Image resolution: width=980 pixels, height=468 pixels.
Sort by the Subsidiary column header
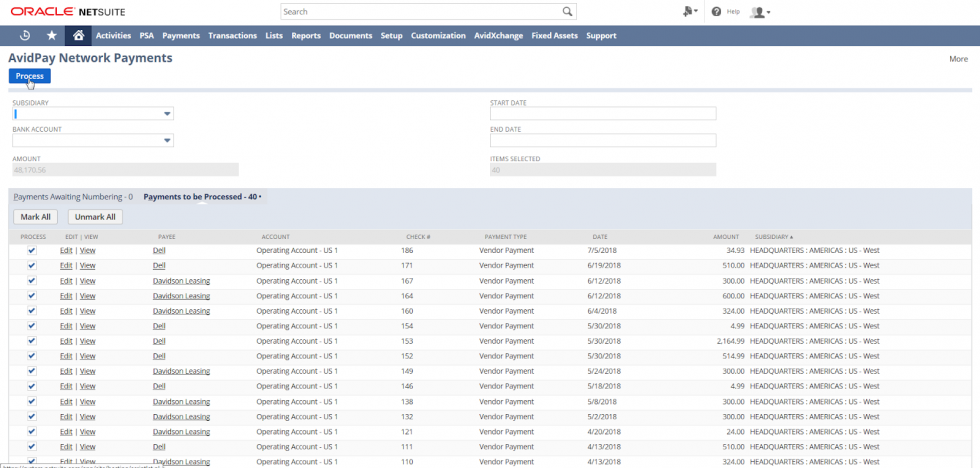point(774,237)
